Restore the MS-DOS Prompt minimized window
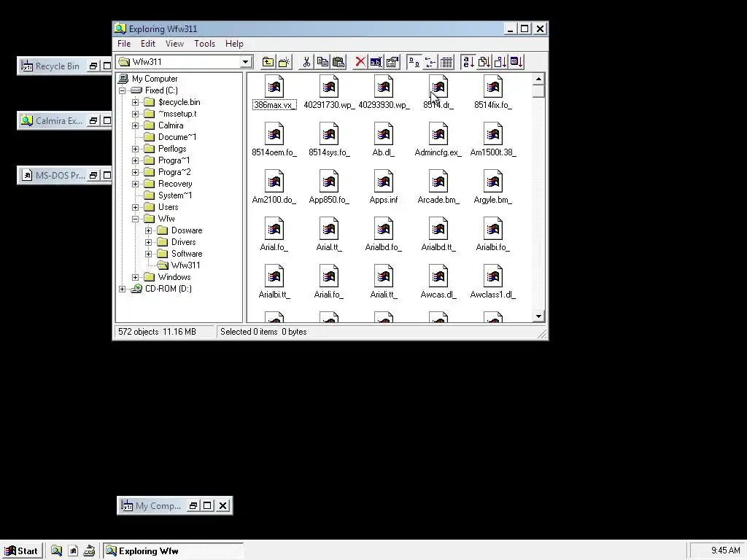The height and width of the screenshot is (560, 747). click(x=93, y=176)
